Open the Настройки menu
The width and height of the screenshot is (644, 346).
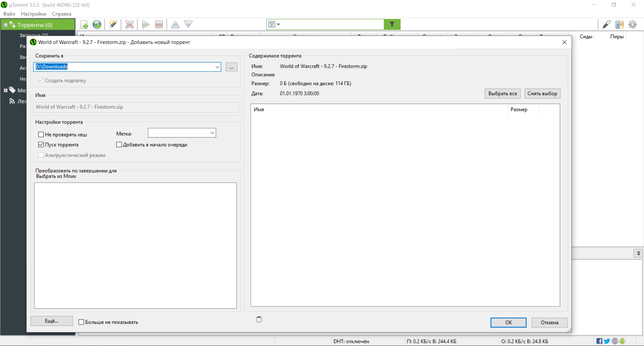click(34, 14)
